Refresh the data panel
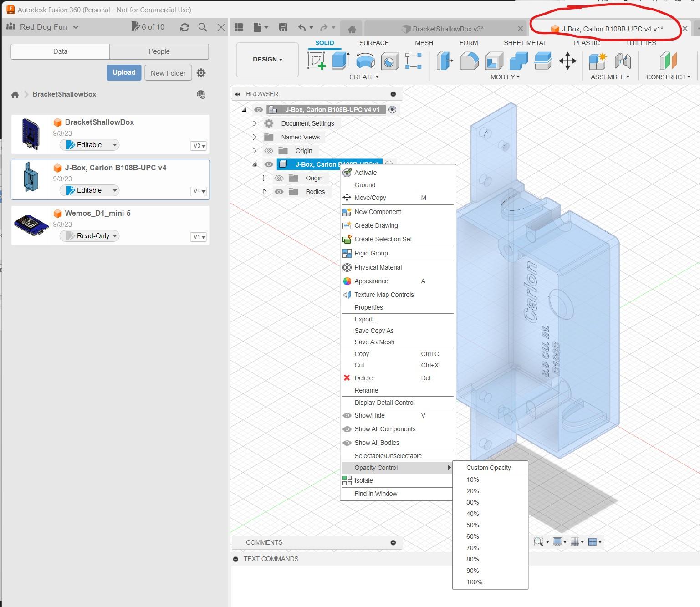 pyautogui.click(x=184, y=27)
